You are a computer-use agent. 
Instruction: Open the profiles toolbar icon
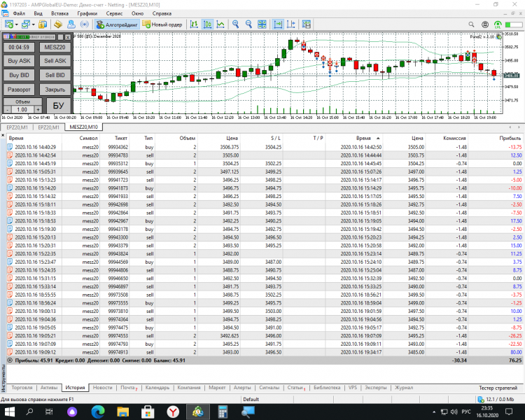click(26, 24)
